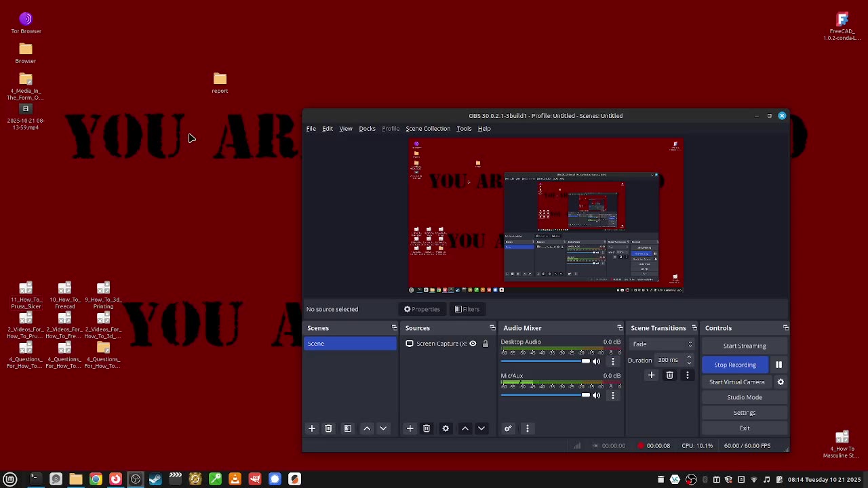Viewport: 868px width, 488px height.
Task: Open Desktop Audio three-dot options menu
Action: pyautogui.click(x=613, y=361)
